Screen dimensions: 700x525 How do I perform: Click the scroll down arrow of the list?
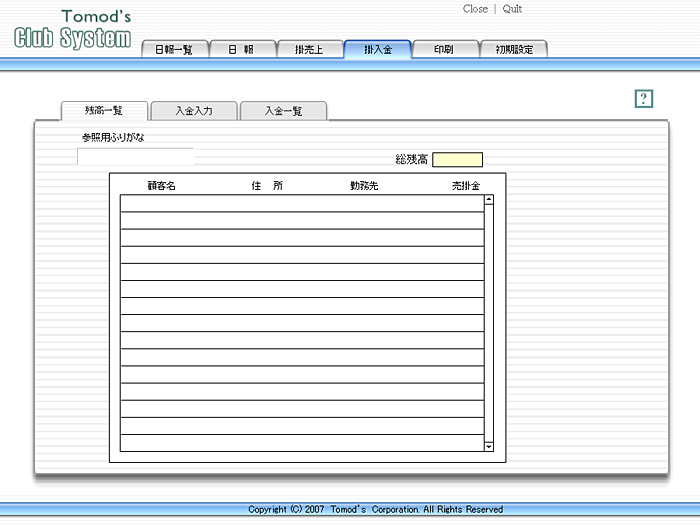coord(489,446)
